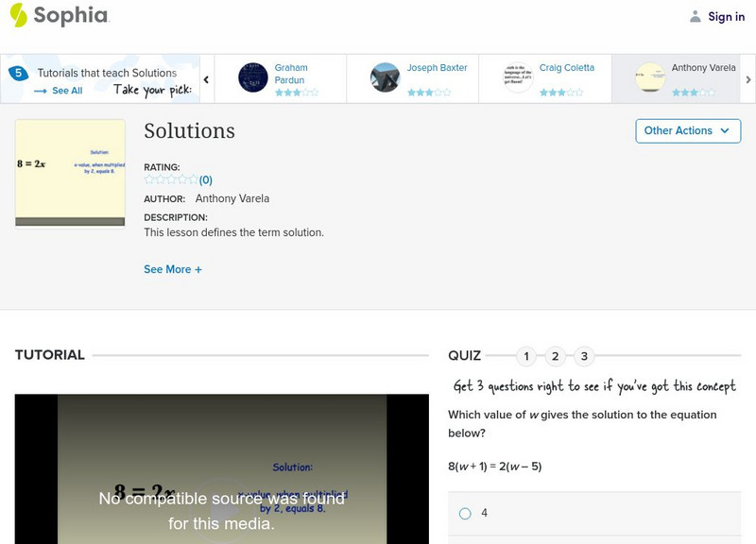Click the blue 5 tutorials count badge
This screenshot has height=544, width=756.
[x=19, y=71]
